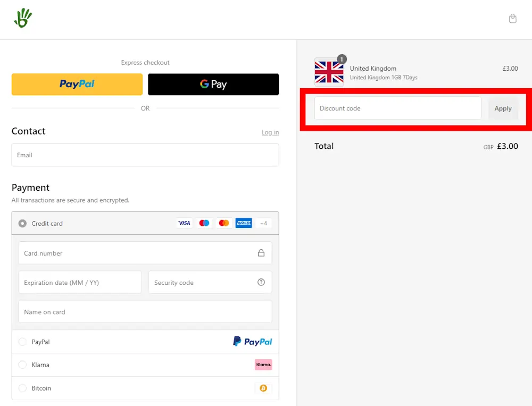Click the Mastercard payment icon
The image size is (532, 406).
point(223,223)
